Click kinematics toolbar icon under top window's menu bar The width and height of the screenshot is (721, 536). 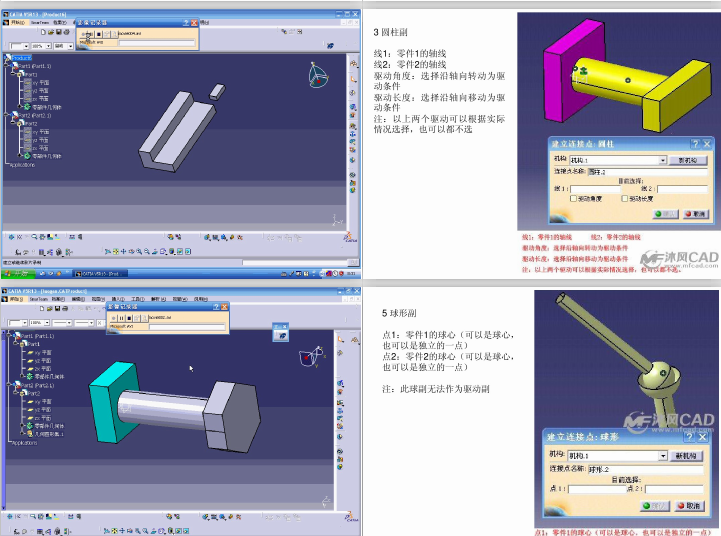[x=330, y=46]
